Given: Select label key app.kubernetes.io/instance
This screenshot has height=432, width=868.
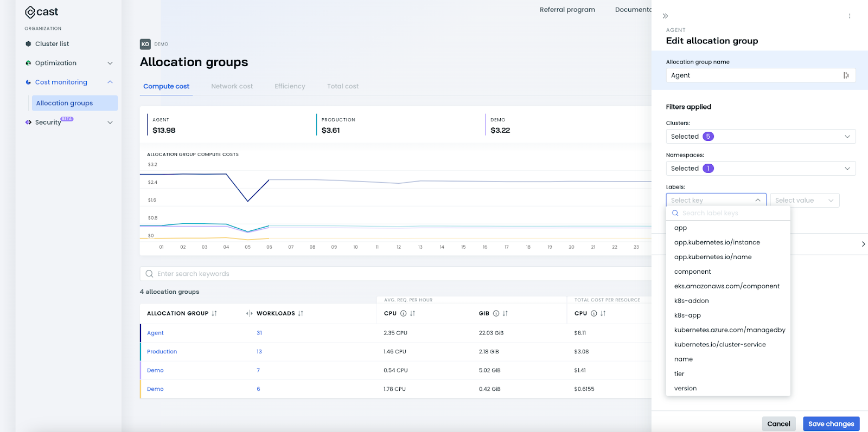Looking at the screenshot, I should click(x=728, y=242).
